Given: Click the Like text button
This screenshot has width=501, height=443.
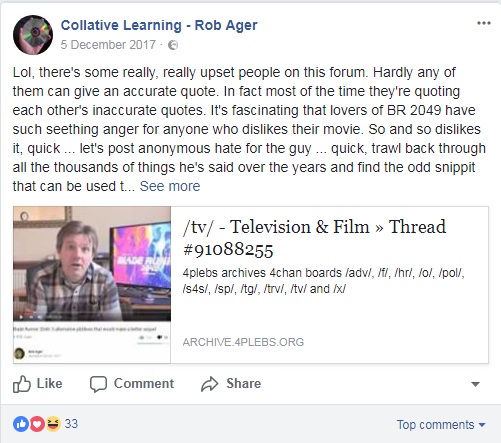Looking at the screenshot, I should (x=49, y=384).
